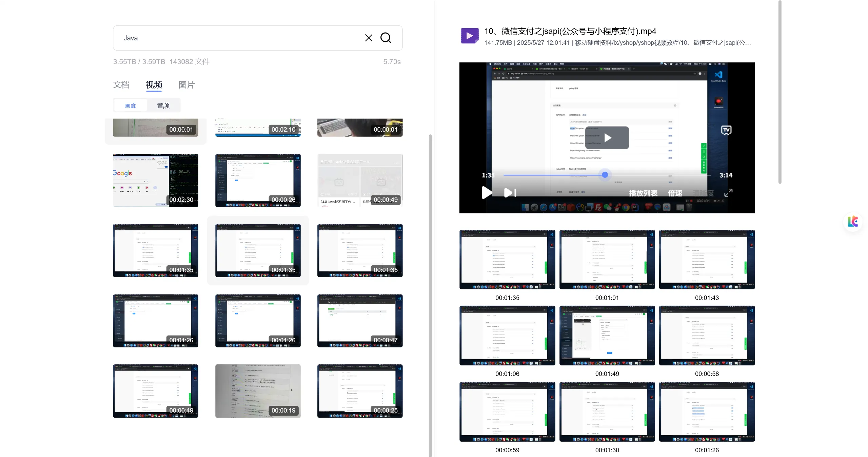Click the right detail panel scrollbar
The image size is (868, 457).
pos(780,92)
